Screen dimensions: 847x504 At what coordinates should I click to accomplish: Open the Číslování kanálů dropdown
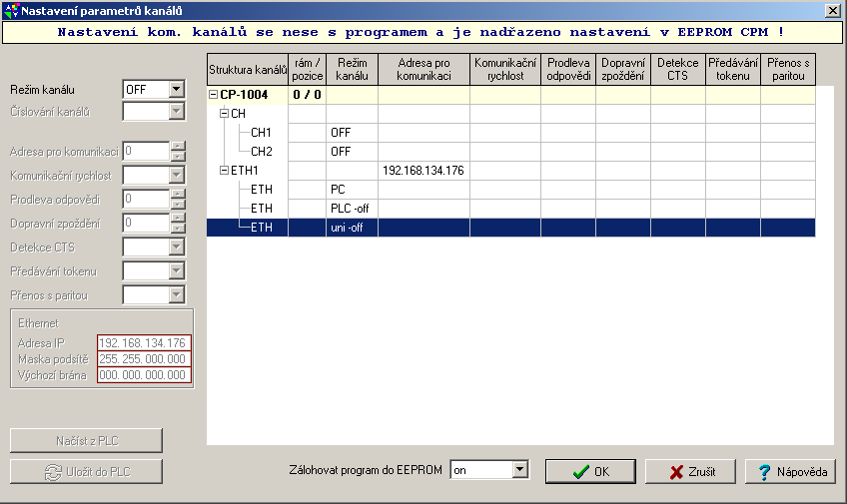[x=177, y=111]
